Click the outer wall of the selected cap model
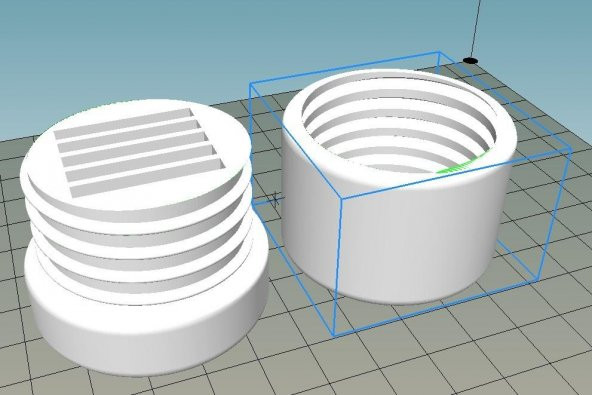 pos(396,242)
